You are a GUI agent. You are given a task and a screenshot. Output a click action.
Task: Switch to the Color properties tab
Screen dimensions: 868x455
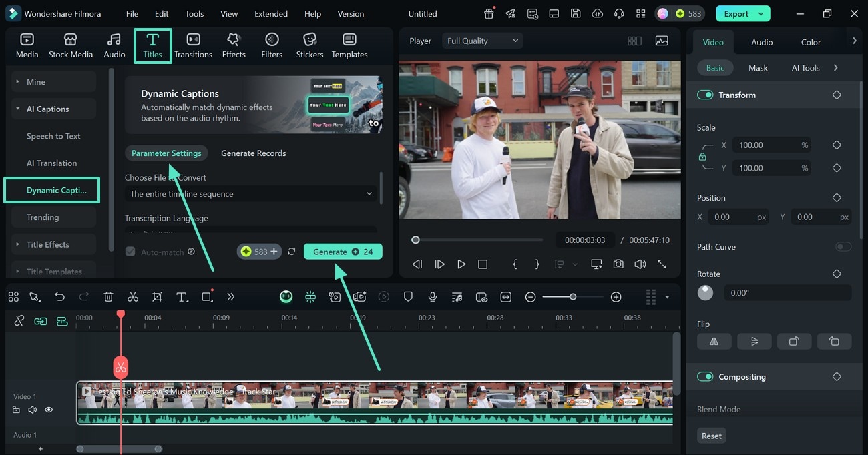811,42
